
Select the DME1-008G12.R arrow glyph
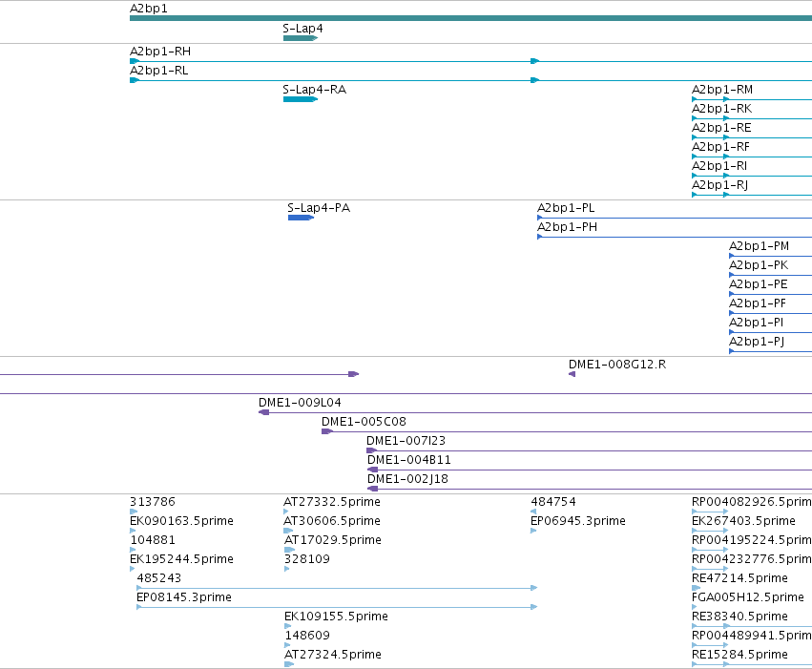pos(572,374)
